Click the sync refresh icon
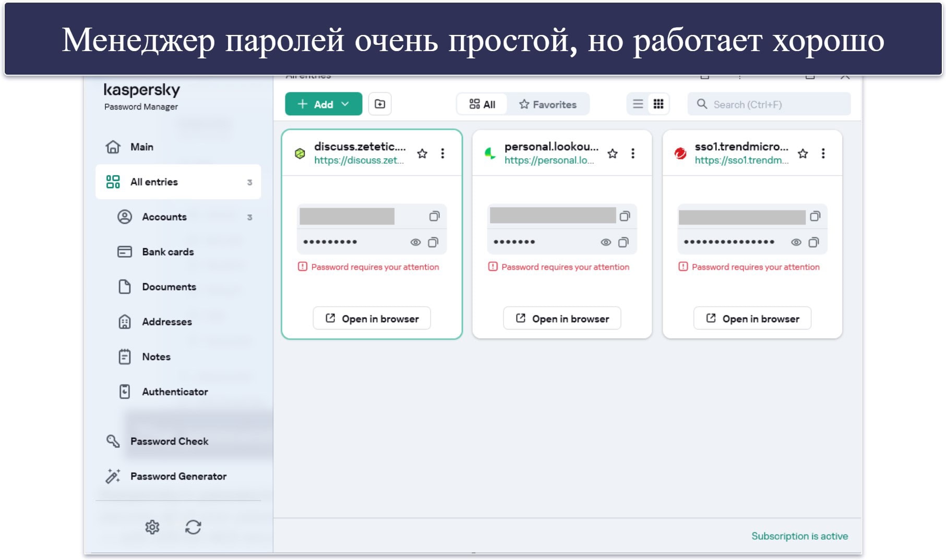This screenshot has width=946, height=560. (193, 527)
